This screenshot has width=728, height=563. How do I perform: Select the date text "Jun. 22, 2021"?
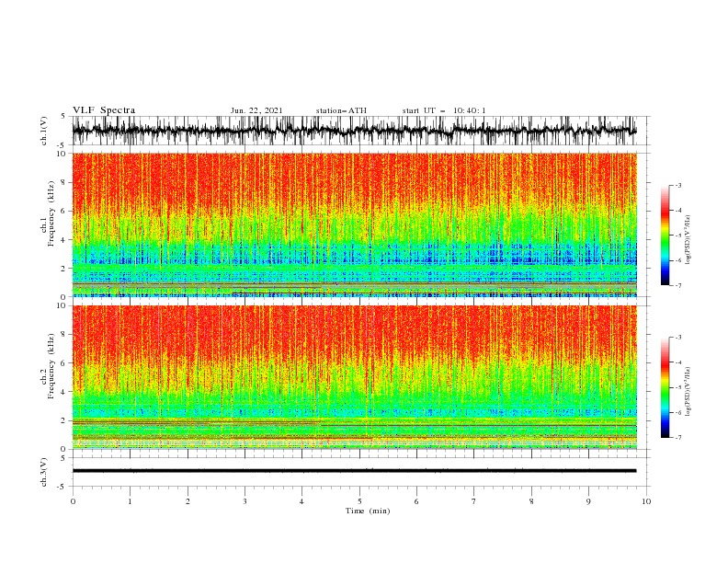pos(256,110)
